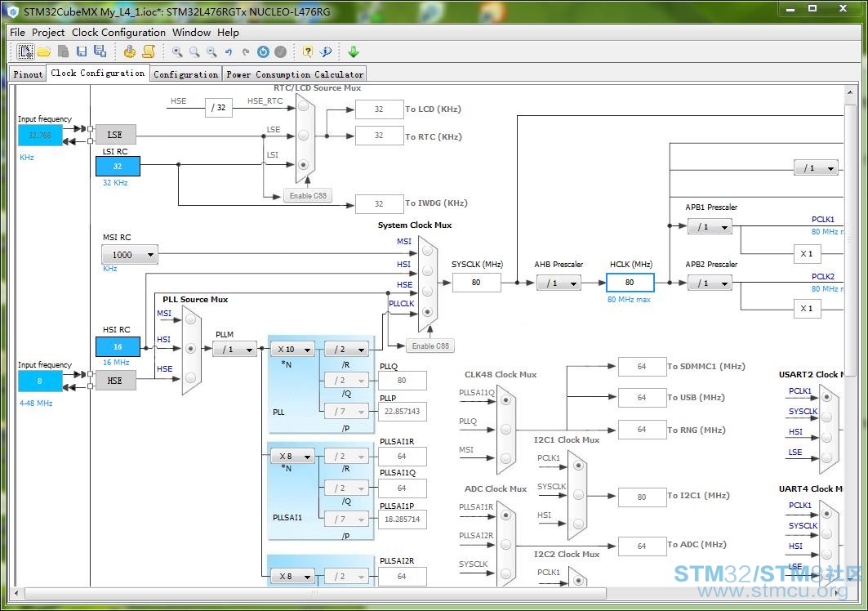This screenshot has height=611, width=868.
Task: Open the PLL /R divider dropdown
Action: pyautogui.click(x=346, y=349)
